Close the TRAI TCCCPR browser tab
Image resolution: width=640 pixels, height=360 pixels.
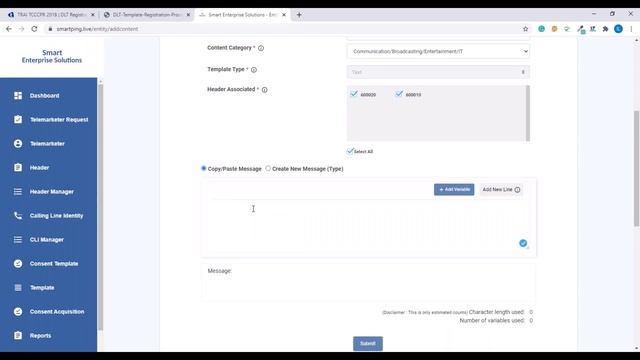click(93, 15)
